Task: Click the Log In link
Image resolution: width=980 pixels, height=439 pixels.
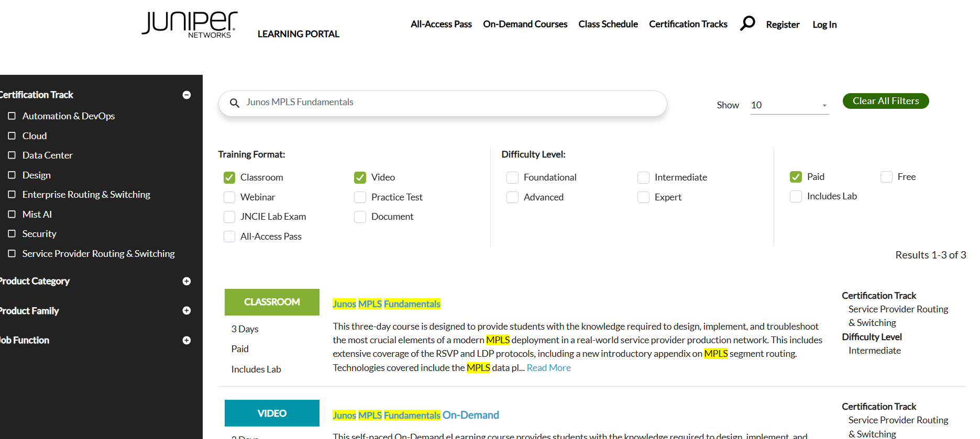Action: coord(824,25)
